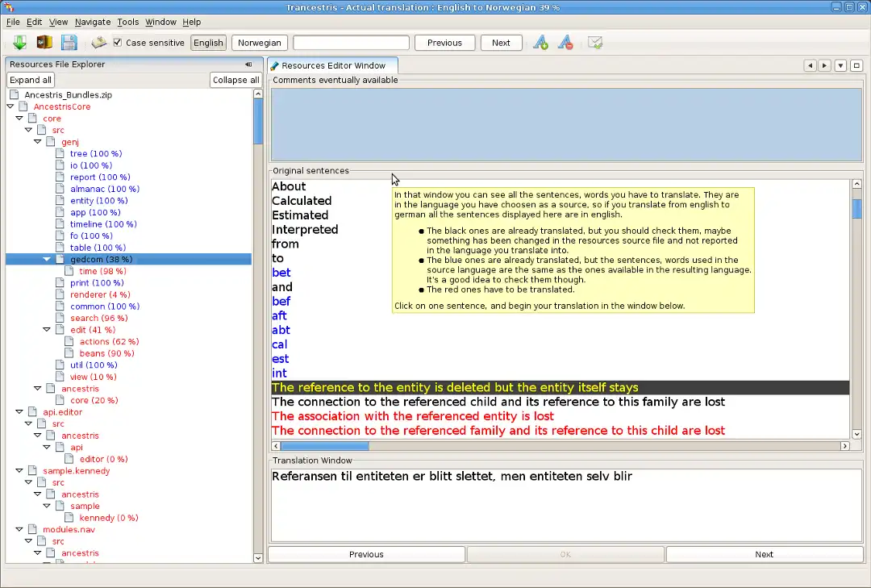Collapse the api.editor tree node
Viewport: 871px width, 588px height.
coord(19,412)
